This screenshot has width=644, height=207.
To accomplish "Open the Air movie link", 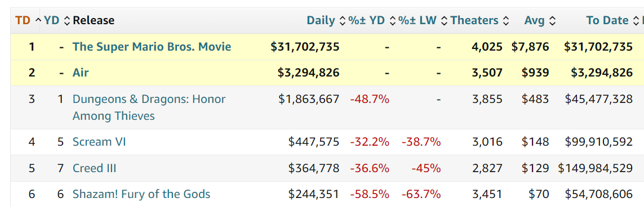I will click(81, 73).
